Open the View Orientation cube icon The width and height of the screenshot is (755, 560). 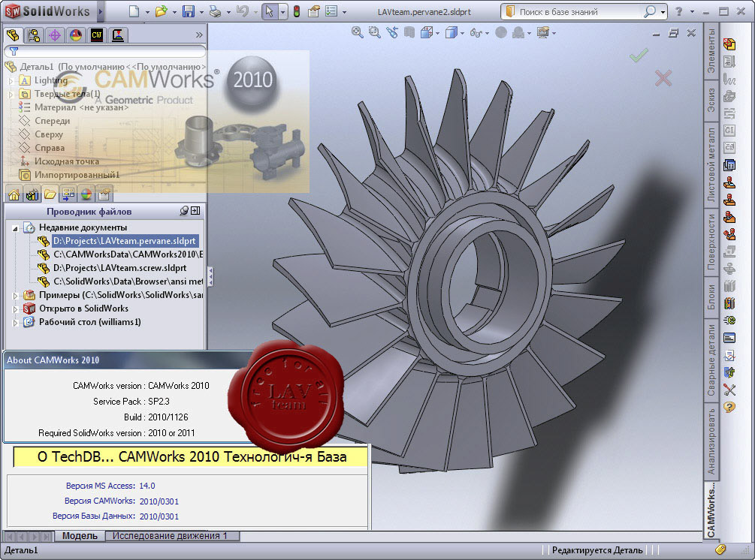pos(427,33)
